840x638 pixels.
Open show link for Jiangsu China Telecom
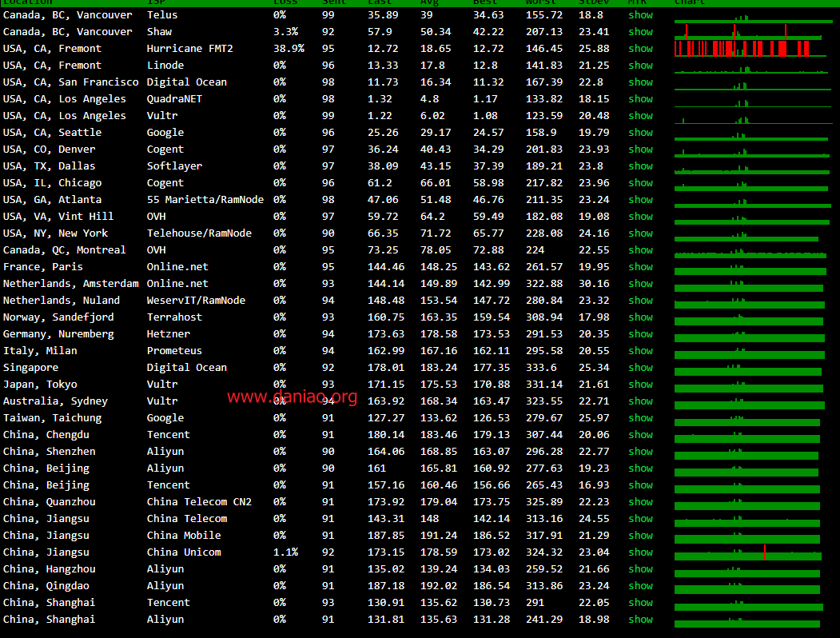coord(640,519)
